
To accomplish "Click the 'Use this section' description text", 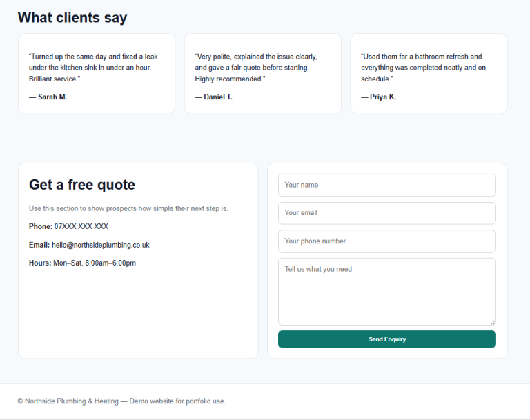I will (128, 208).
